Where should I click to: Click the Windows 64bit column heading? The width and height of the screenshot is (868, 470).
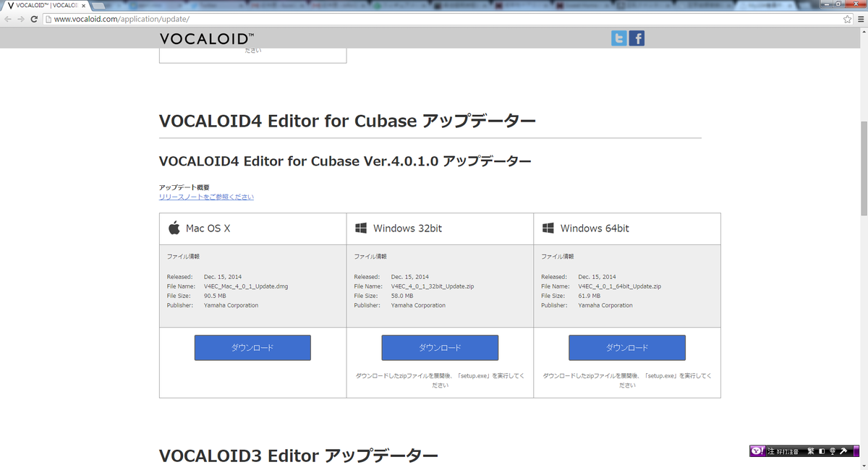(x=595, y=228)
